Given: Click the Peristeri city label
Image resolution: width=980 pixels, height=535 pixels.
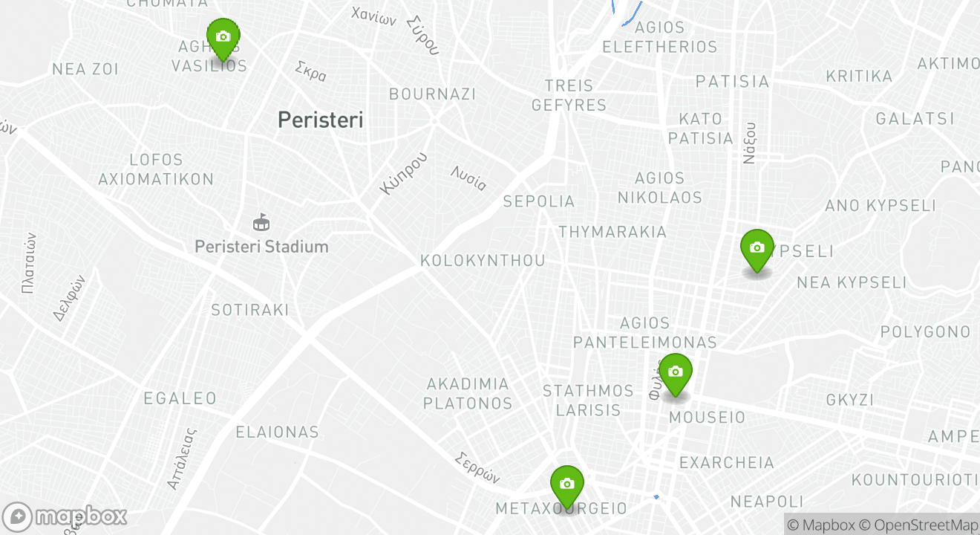Looking at the screenshot, I should pyautogui.click(x=321, y=120).
